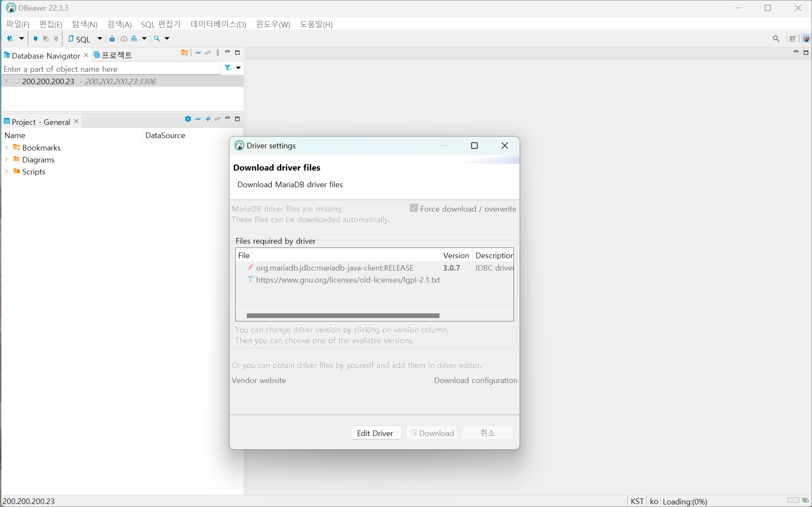The width and height of the screenshot is (812, 507).
Task: Close the Project - General tab
Action: click(77, 121)
